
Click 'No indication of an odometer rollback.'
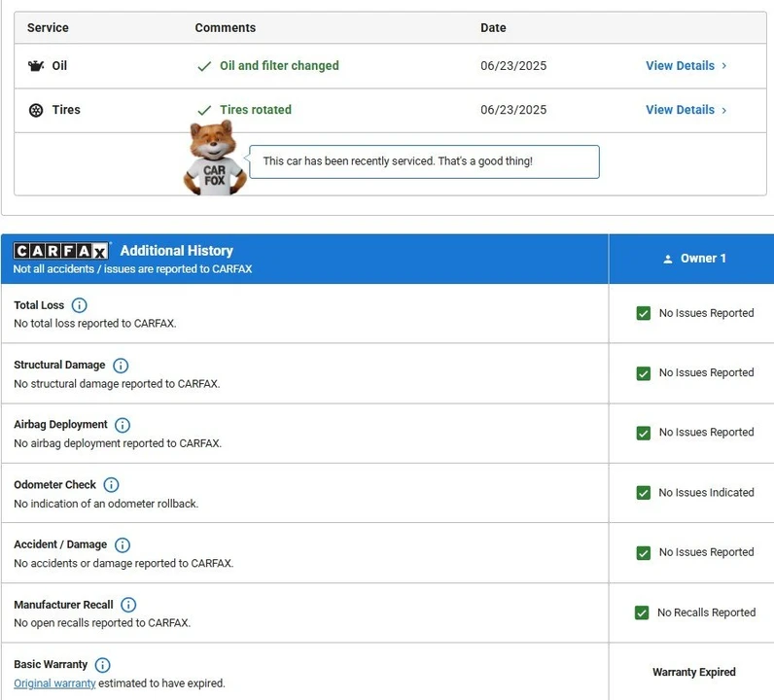click(106, 504)
